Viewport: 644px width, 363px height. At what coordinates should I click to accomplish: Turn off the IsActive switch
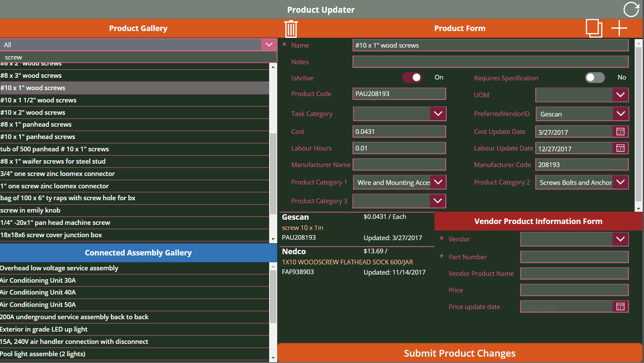[x=412, y=77]
